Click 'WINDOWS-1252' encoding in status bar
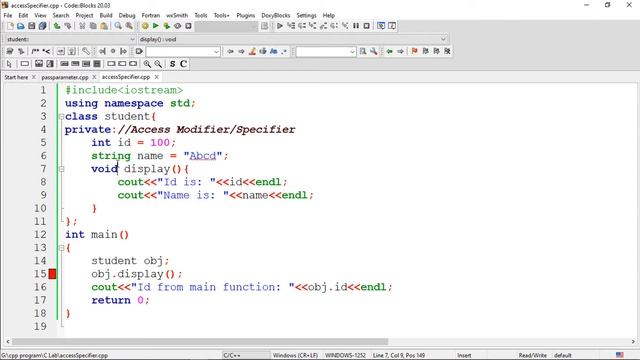The image size is (640, 360). tap(345, 355)
